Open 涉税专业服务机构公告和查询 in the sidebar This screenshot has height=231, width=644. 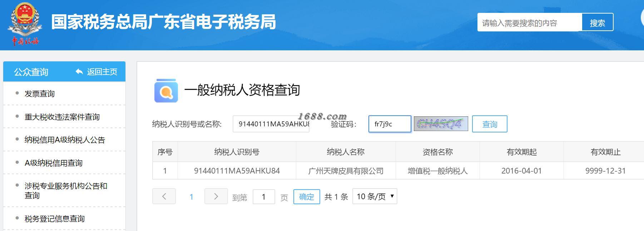[66, 191]
